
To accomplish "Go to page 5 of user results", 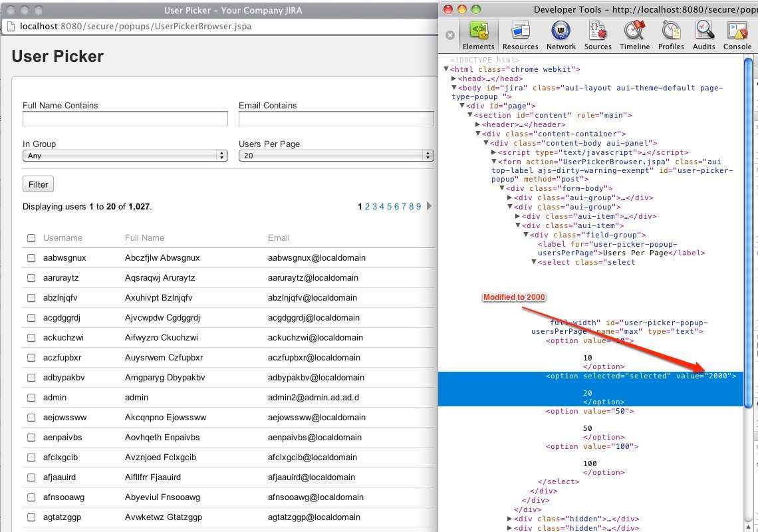I will tap(389, 207).
